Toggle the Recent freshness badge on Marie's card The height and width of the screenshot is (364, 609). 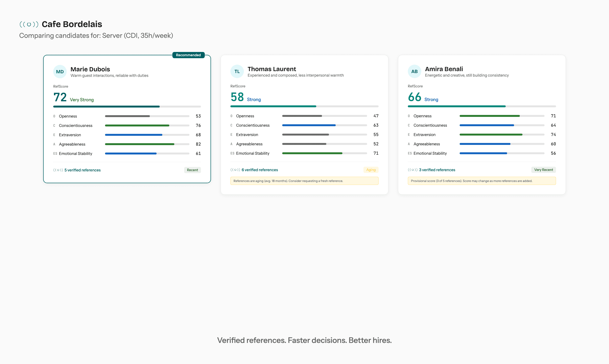tap(192, 170)
